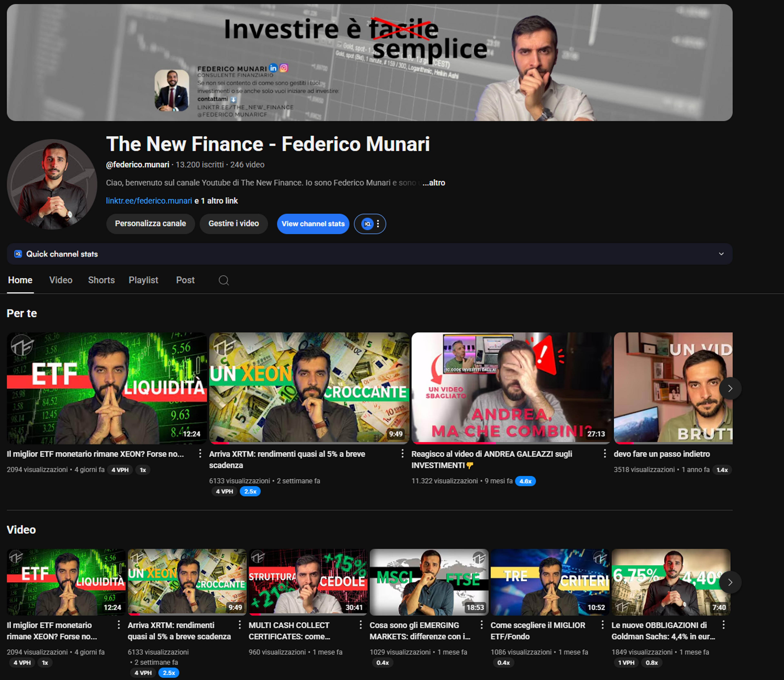Image resolution: width=784 pixels, height=680 pixels.
Task: Play the UN XEON CROCCANTE thumbnail in Per te
Action: pos(309,388)
